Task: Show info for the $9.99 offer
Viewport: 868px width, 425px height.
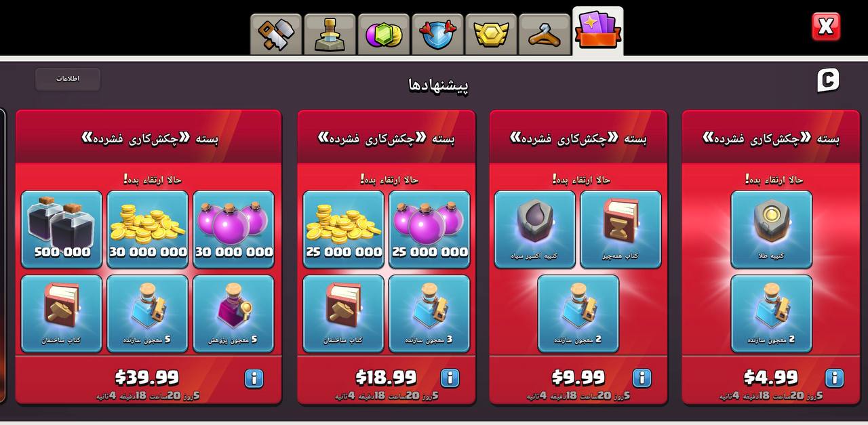Action: point(642,378)
